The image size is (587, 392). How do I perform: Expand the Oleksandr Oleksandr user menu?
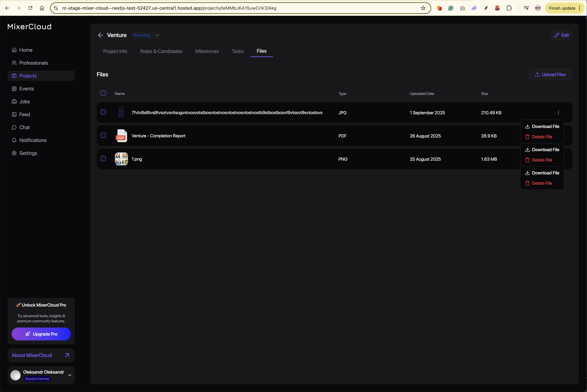(70, 375)
